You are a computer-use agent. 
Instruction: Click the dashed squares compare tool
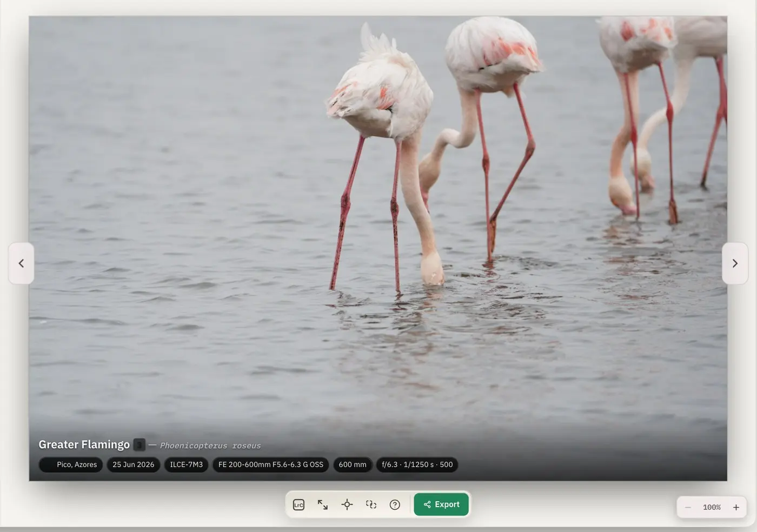pos(371,504)
